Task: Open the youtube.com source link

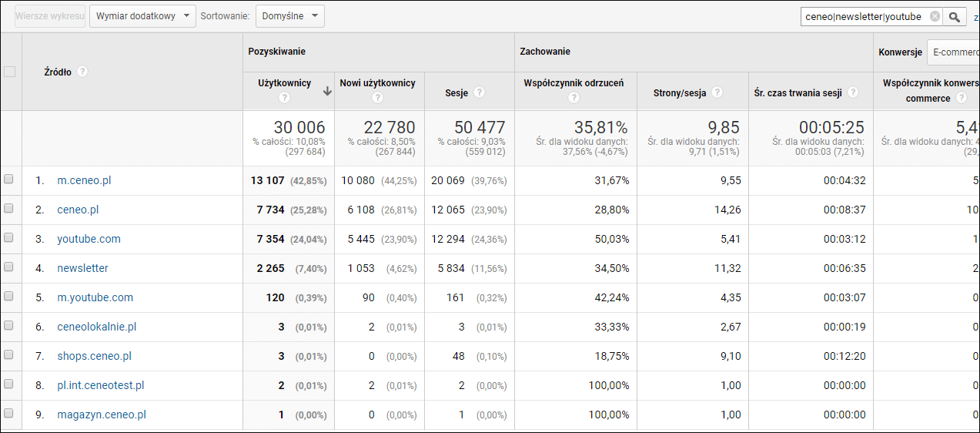Action: [x=89, y=239]
